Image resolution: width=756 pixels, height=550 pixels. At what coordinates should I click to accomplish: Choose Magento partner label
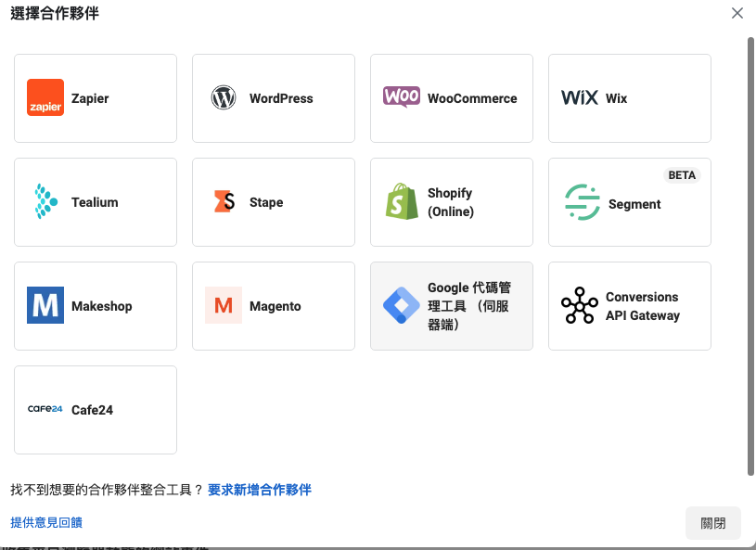(x=275, y=306)
